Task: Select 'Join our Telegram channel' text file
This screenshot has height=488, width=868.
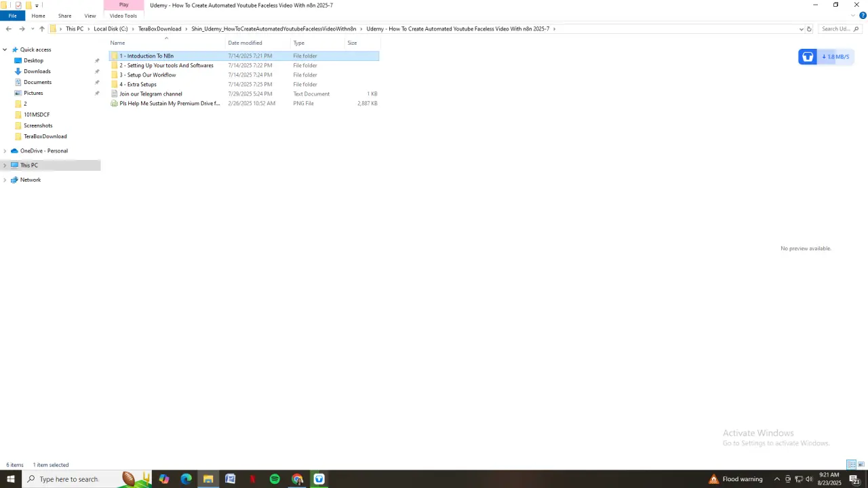Action: coord(244,94)
